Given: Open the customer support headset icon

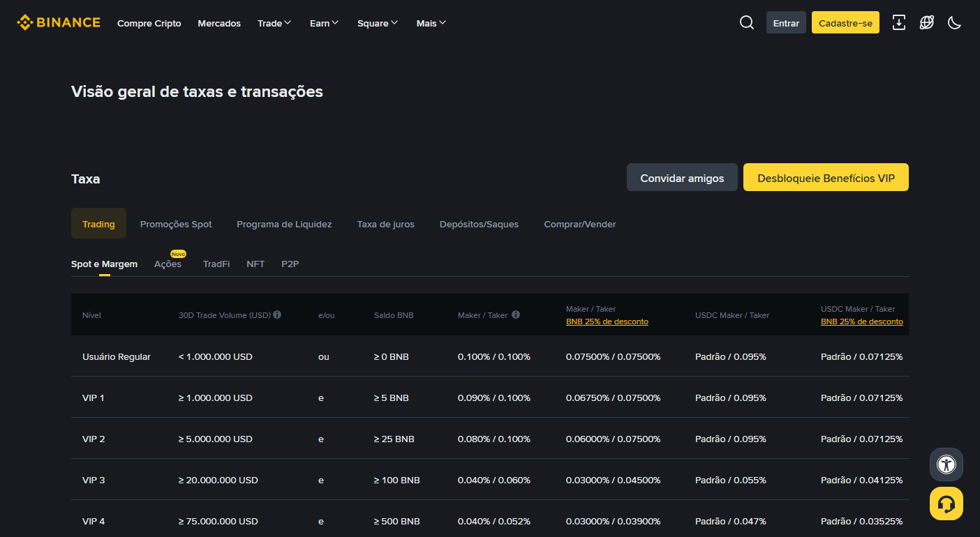Looking at the screenshot, I should pos(946,504).
